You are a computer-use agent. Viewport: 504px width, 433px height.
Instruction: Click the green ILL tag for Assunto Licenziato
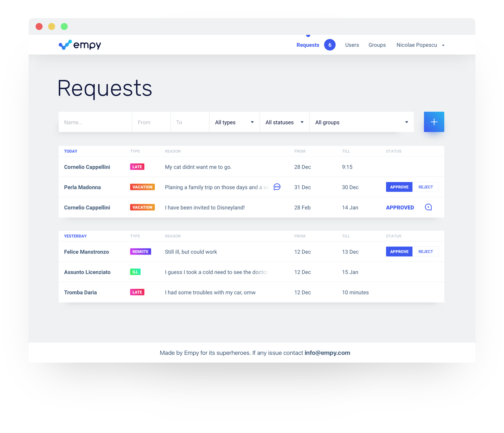click(x=135, y=272)
